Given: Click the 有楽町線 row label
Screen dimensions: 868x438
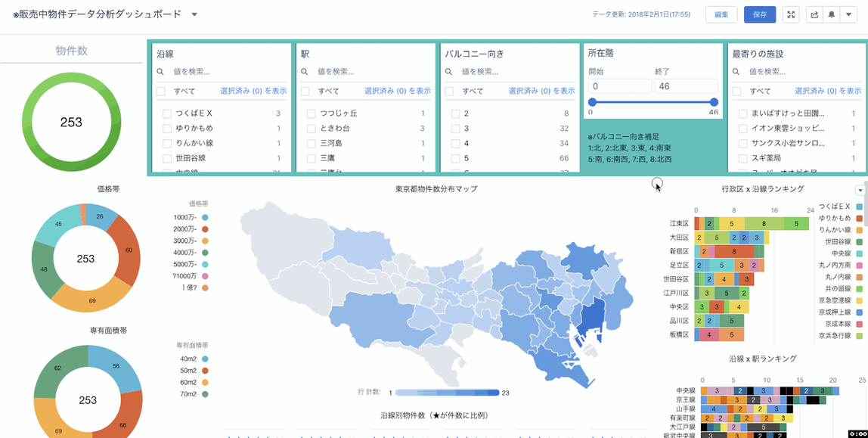Looking at the screenshot, I should pyautogui.click(x=681, y=418).
